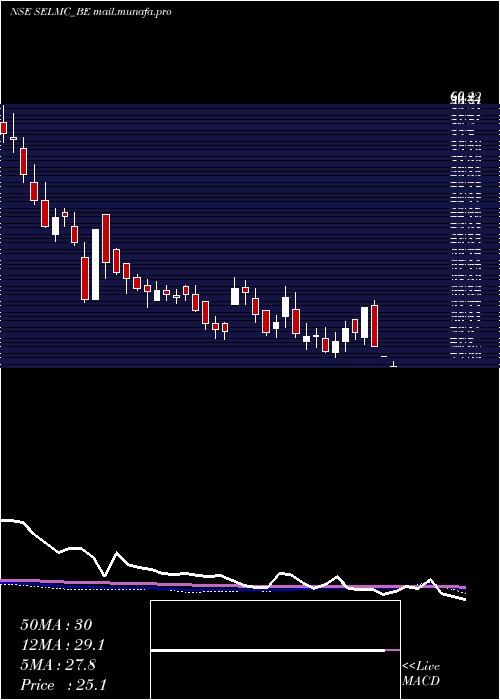The image size is (500, 700).
Task: Click the 12MA : 29.1 label
Action: (x=62, y=645)
